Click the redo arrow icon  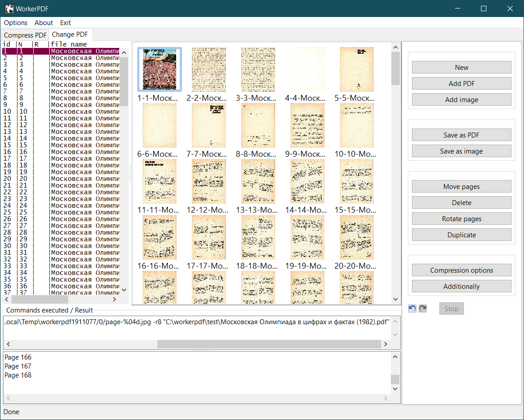(423, 309)
